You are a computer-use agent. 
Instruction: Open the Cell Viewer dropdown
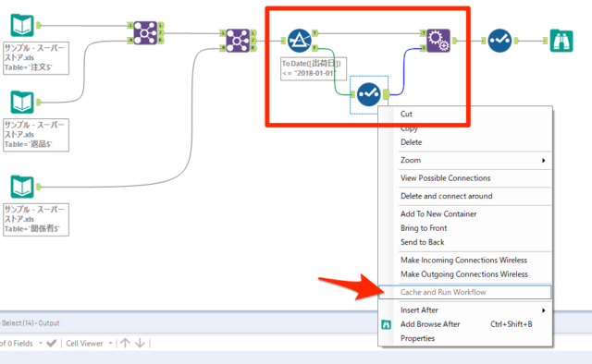click(111, 344)
